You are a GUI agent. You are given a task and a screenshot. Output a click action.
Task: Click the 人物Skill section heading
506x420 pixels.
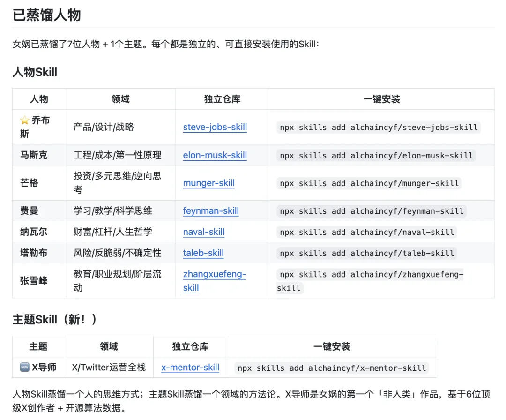(35, 72)
